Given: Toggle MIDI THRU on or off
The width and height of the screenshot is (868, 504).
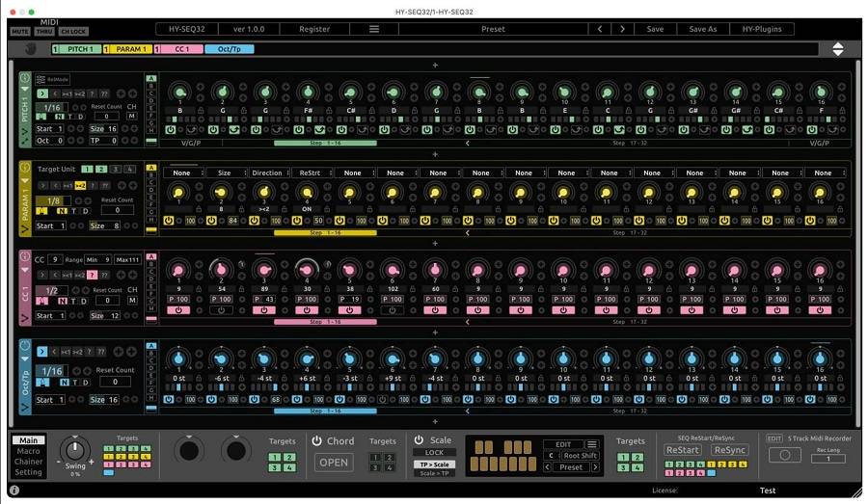Looking at the screenshot, I should point(44,32).
